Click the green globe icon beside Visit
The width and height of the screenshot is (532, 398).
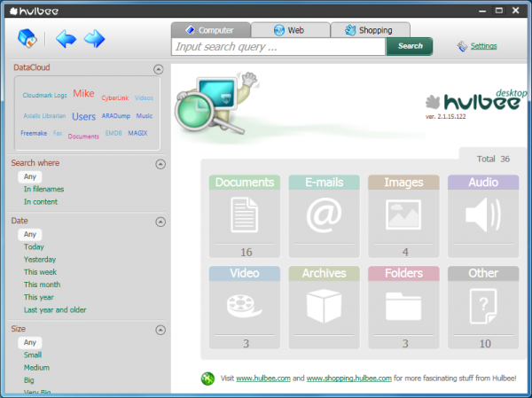point(207,378)
